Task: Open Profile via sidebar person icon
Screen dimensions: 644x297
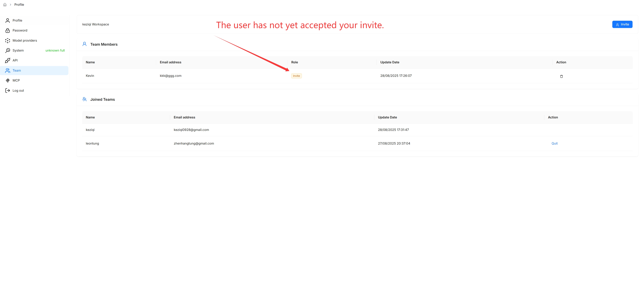Action: (8, 21)
